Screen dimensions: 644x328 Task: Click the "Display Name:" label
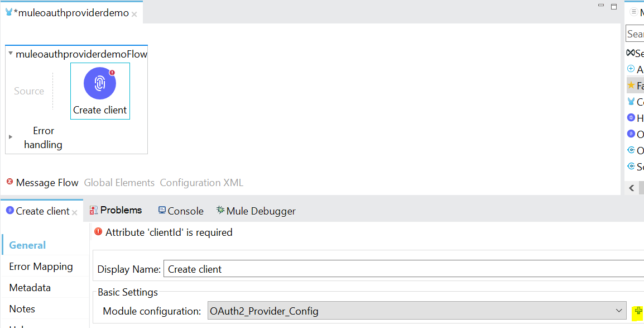click(129, 269)
